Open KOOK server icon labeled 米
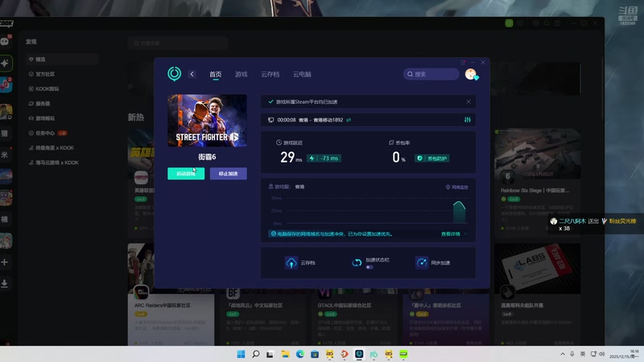 [5, 154]
